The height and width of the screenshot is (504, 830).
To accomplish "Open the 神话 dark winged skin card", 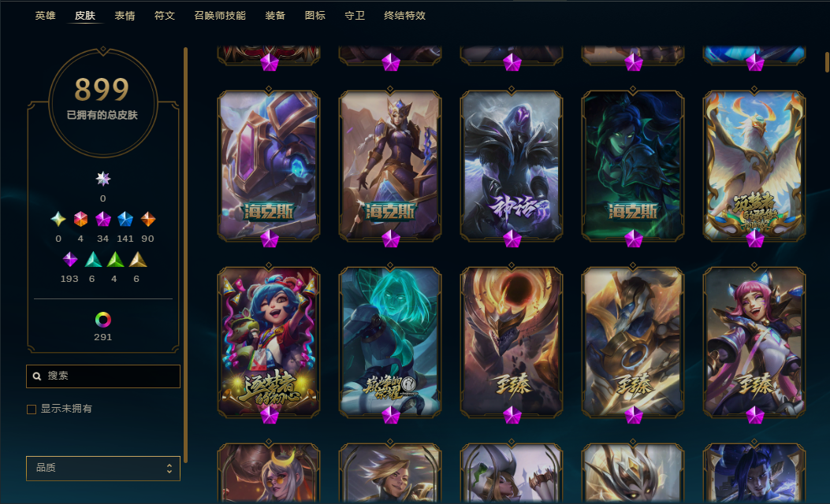I will point(512,165).
